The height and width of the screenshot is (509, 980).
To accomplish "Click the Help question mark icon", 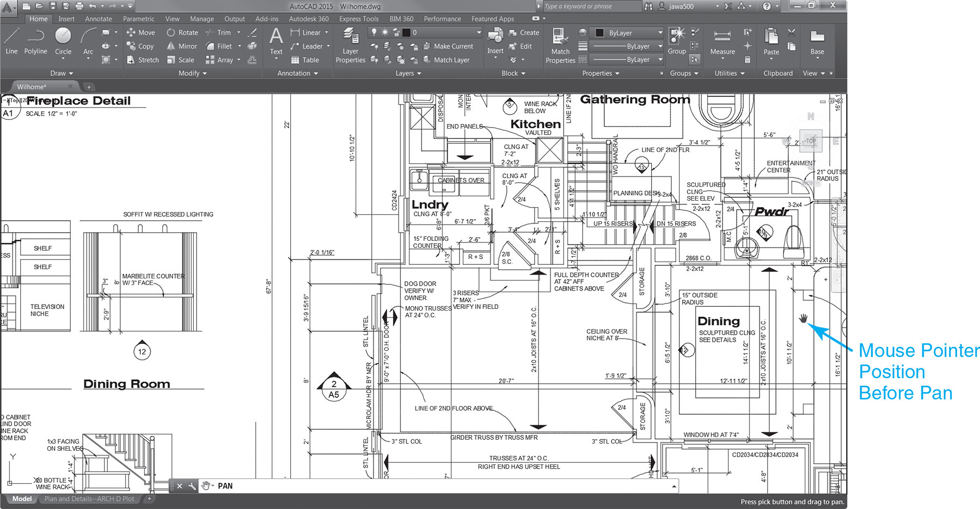I will pyautogui.click(x=767, y=6).
